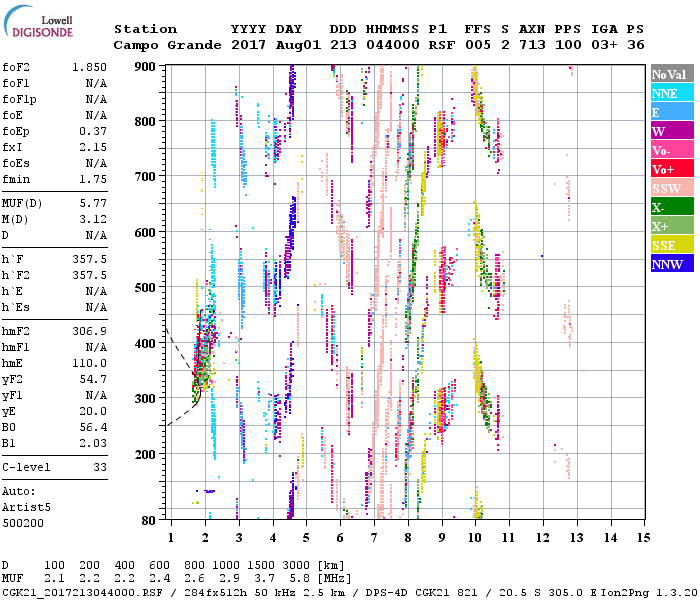Image resolution: width=700 pixels, height=600 pixels.
Task: Click the fmin value 1.75
Action: pos(93,180)
